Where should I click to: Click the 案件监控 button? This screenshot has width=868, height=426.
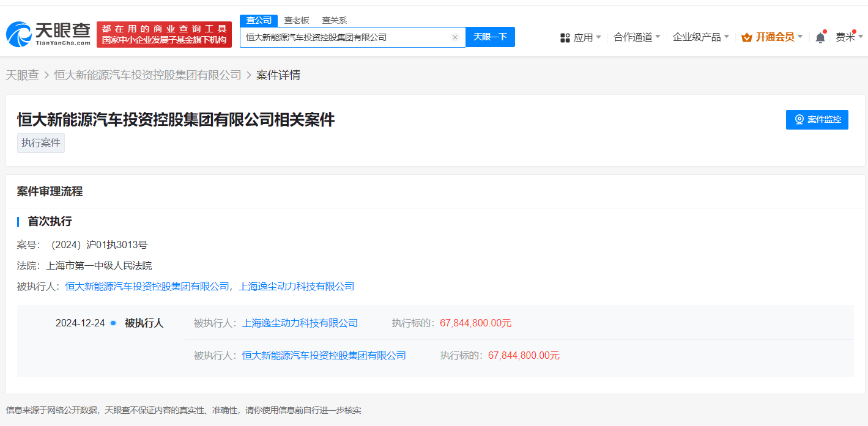point(817,120)
